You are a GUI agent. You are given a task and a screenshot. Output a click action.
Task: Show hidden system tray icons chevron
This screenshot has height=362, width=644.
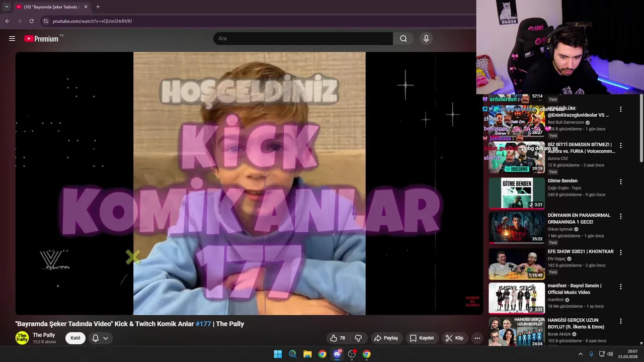[x=580, y=354]
